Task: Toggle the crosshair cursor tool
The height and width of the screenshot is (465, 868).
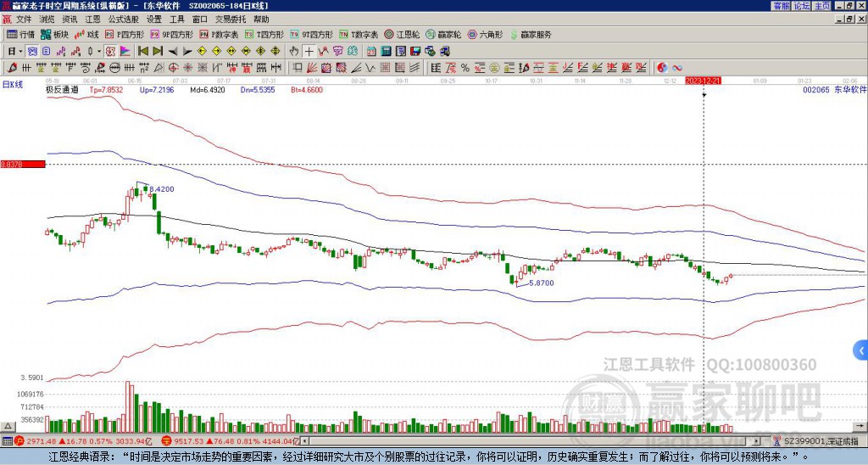Action: [x=309, y=52]
